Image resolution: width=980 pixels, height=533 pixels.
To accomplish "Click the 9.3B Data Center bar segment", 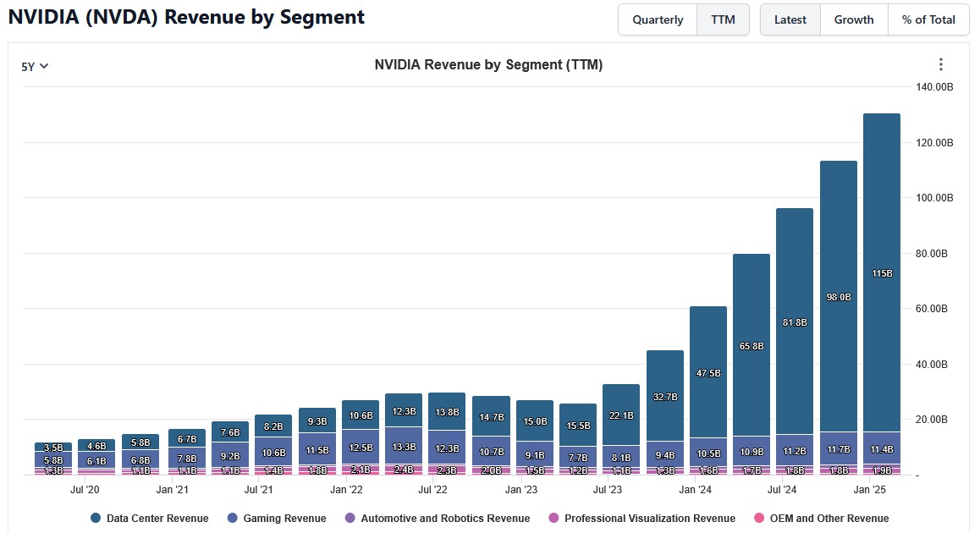I will pos(317,421).
